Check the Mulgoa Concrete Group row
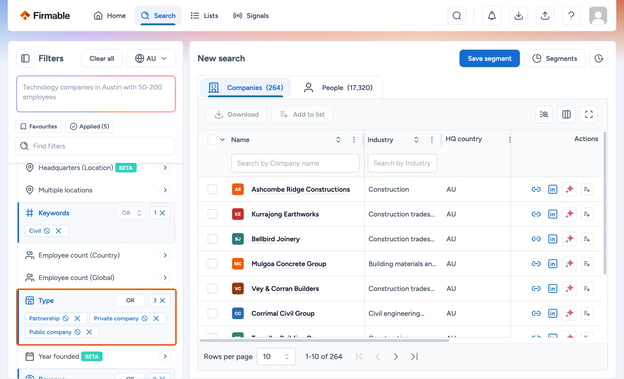Screen dimensions: 624x379 212,264
